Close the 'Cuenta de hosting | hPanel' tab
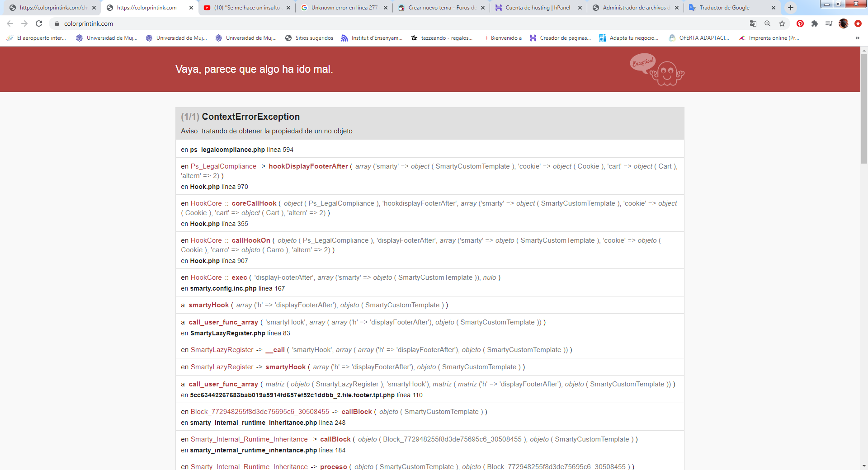 [x=580, y=8]
